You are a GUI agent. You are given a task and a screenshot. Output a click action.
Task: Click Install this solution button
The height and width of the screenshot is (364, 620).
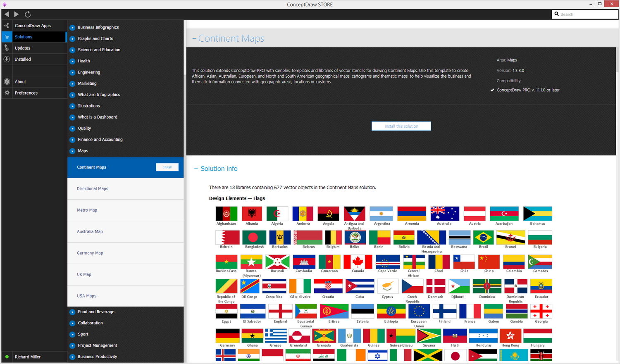[x=401, y=126]
